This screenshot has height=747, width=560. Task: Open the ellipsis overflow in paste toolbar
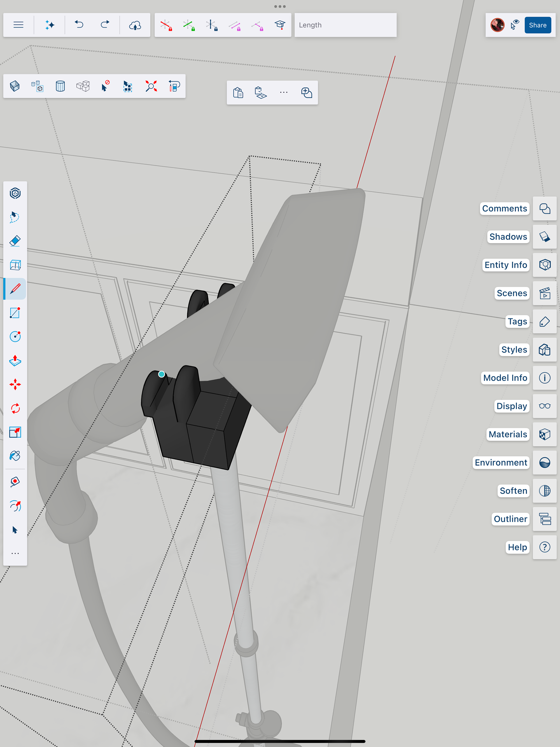coord(283,92)
